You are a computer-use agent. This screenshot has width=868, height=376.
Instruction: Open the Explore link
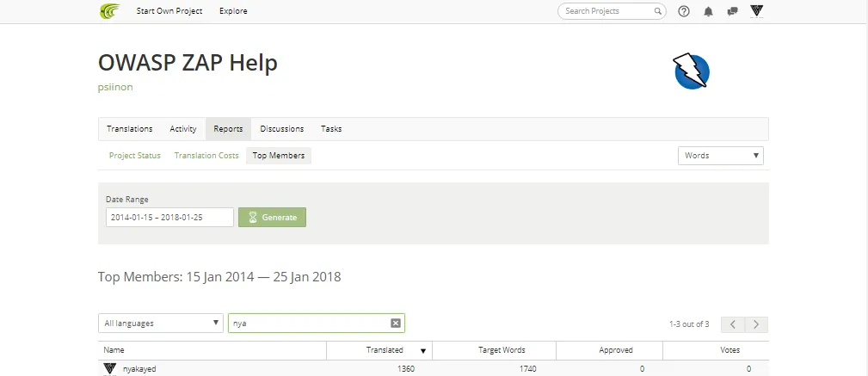point(233,11)
